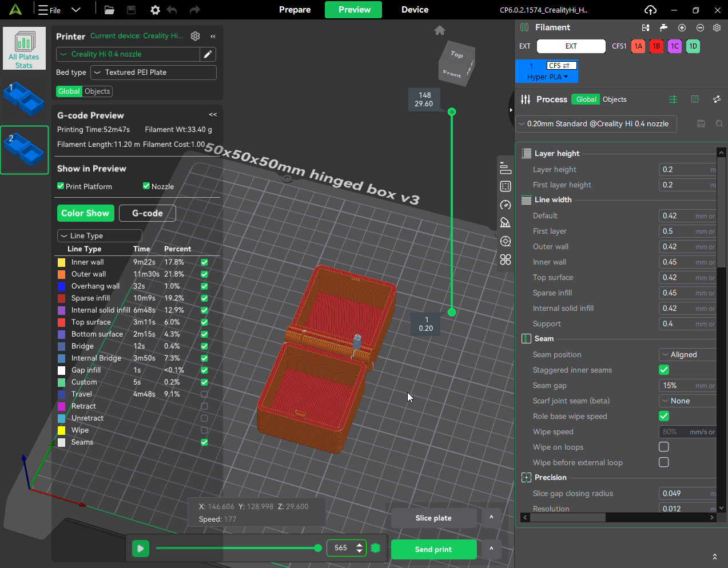The width and height of the screenshot is (728, 568).
Task: Toggle Nozzle checkbox
Action: [x=146, y=186]
